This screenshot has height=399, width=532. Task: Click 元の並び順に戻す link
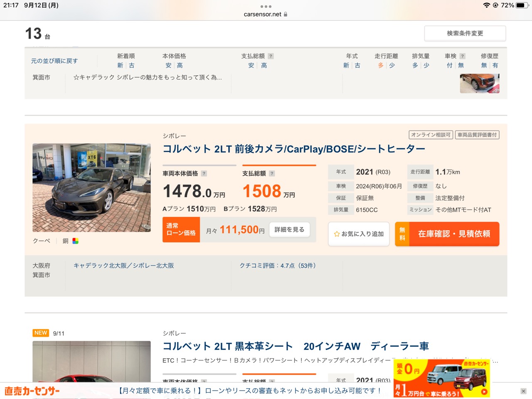tap(54, 61)
